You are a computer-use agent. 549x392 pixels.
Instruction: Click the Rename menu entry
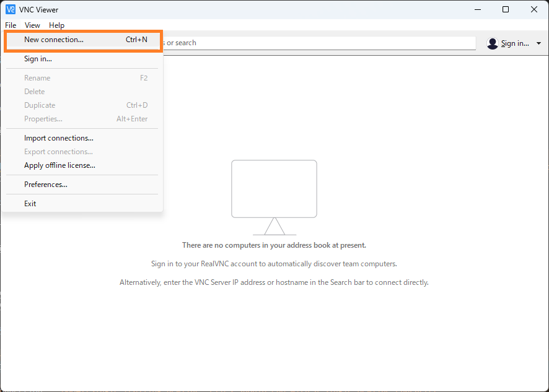[x=82, y=77]
